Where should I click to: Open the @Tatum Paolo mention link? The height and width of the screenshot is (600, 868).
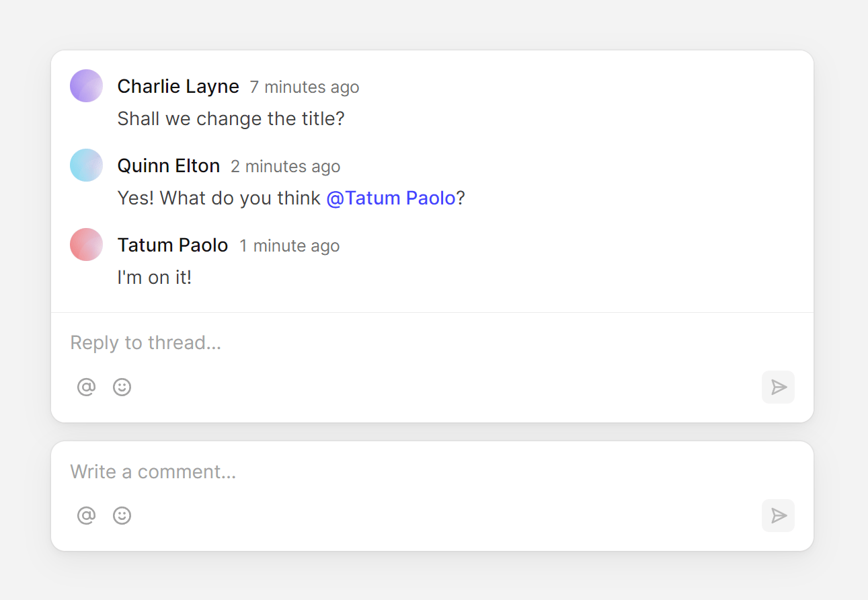pos(392,198)
